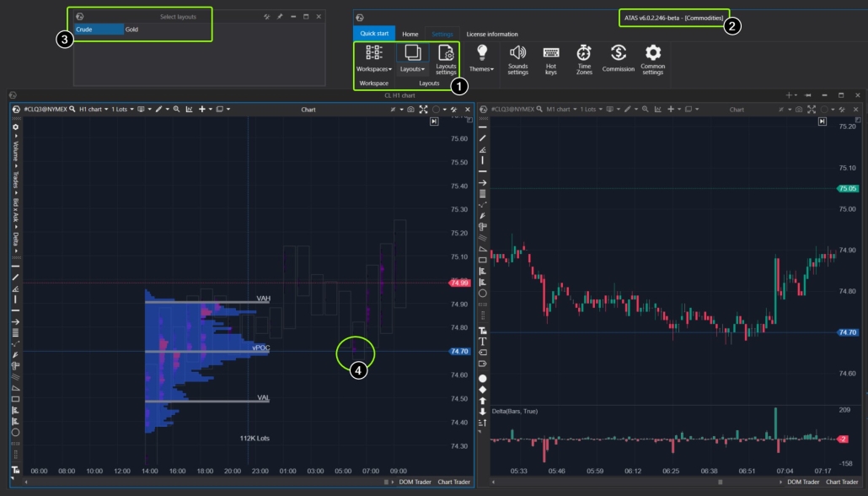Click the Commission icon

click(x=618, y=59)
